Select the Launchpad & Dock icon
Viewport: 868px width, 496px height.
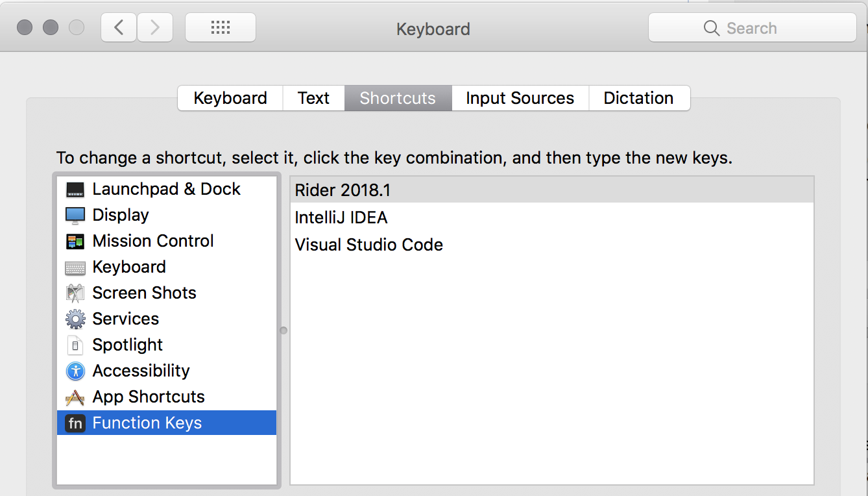click(75, 189)
